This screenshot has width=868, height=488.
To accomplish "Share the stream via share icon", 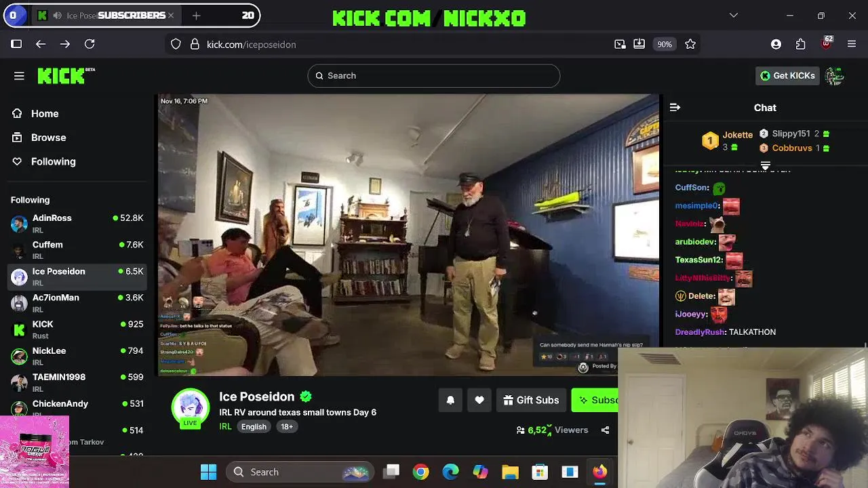I will click(605, 430).
